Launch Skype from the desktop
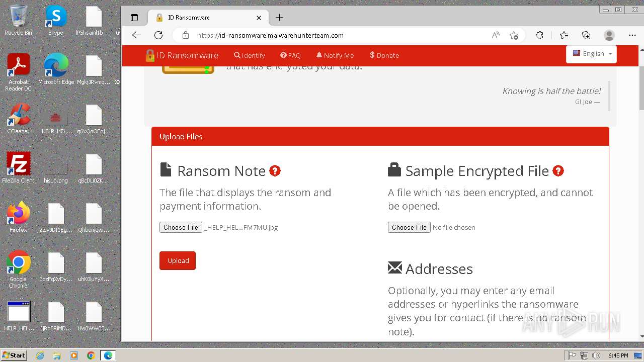This screenshot has width=644, height=362. (56, 20)
